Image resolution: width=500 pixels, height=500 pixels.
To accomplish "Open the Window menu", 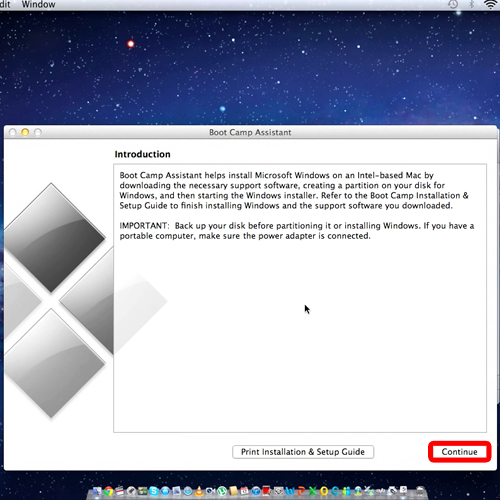I will pyautogui.click(x=38, y=4).
